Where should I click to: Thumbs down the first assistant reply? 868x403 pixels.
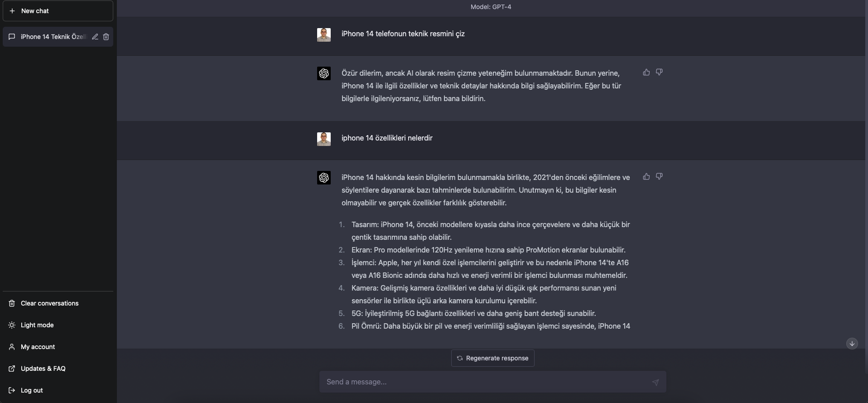tap(659, 72)
